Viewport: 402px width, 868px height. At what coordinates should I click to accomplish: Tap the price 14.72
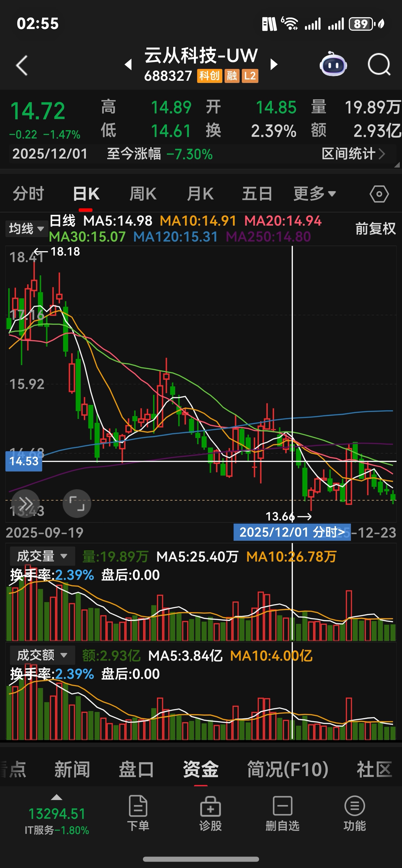tap(38, 111)
